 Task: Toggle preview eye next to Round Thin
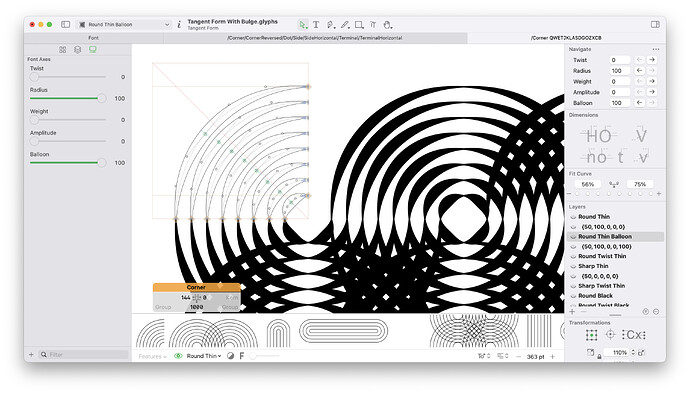[x=178, y=356]
